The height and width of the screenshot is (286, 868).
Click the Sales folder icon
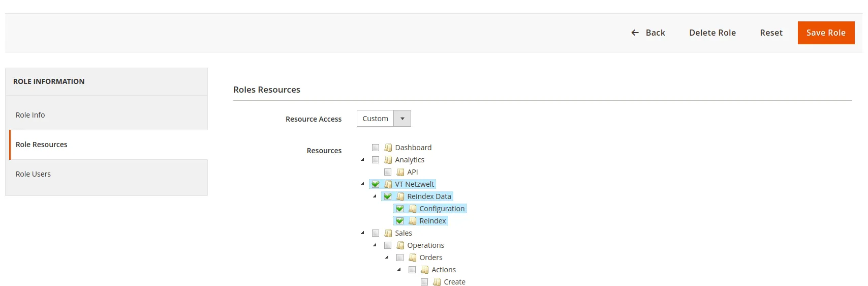pyautogui.click(x=388, y=233)
